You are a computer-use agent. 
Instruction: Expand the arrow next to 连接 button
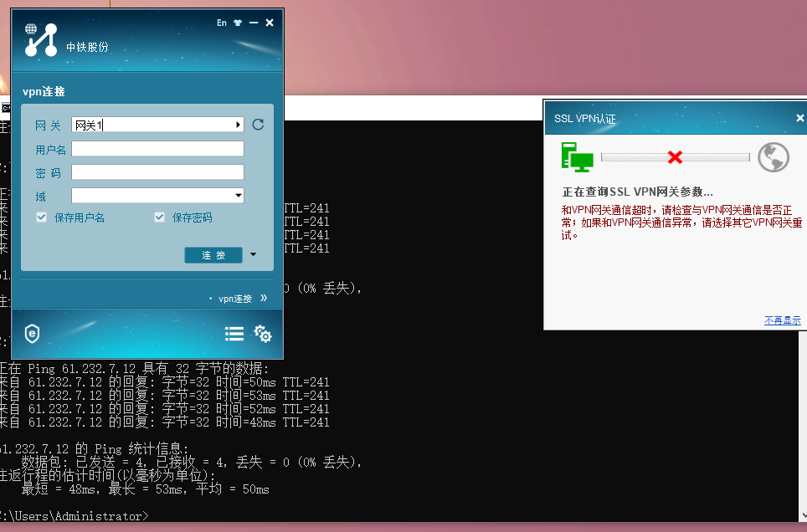point(253,254)
